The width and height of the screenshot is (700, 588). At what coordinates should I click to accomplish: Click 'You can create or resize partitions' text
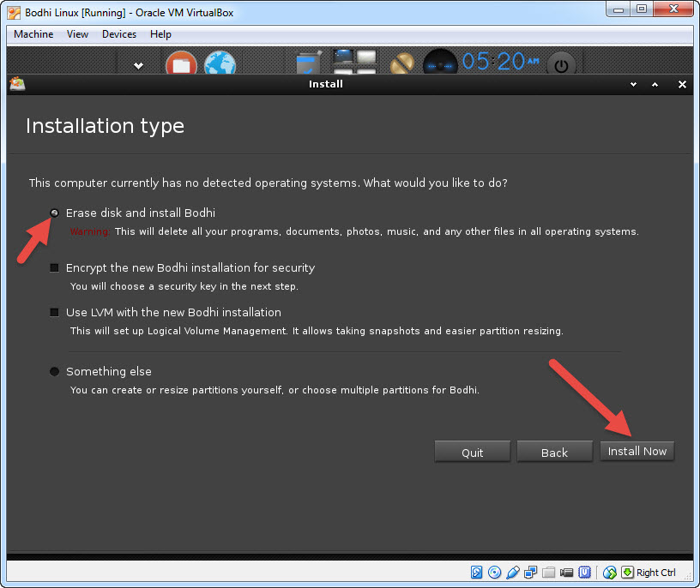(275, 390)
